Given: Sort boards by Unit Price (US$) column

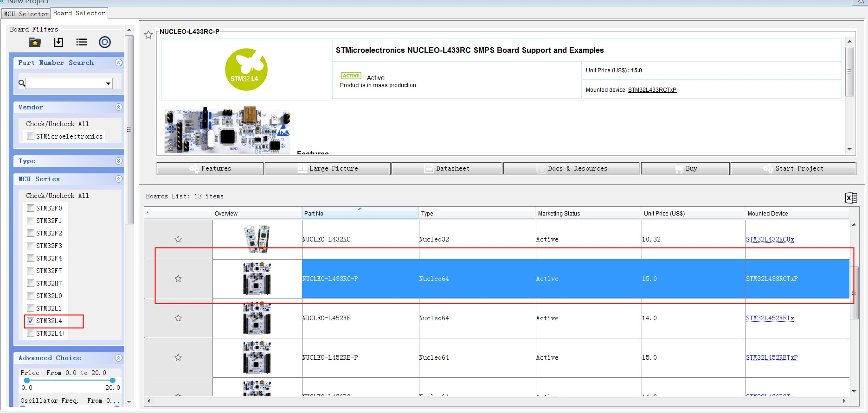Looking at the screenshot, I should 693,213.
